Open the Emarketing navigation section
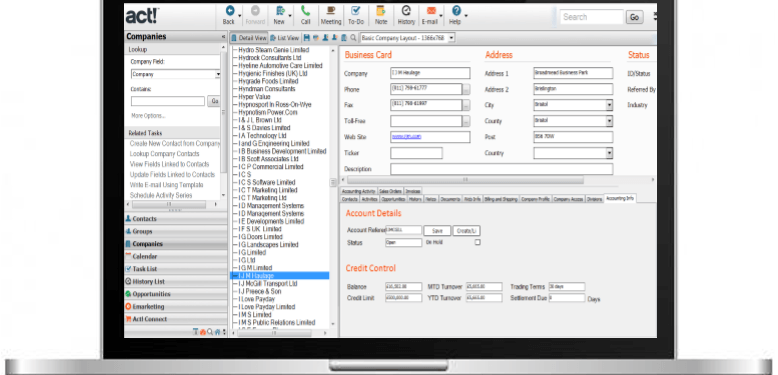Viewport: 778px width, 375px height. click(175, 307)
